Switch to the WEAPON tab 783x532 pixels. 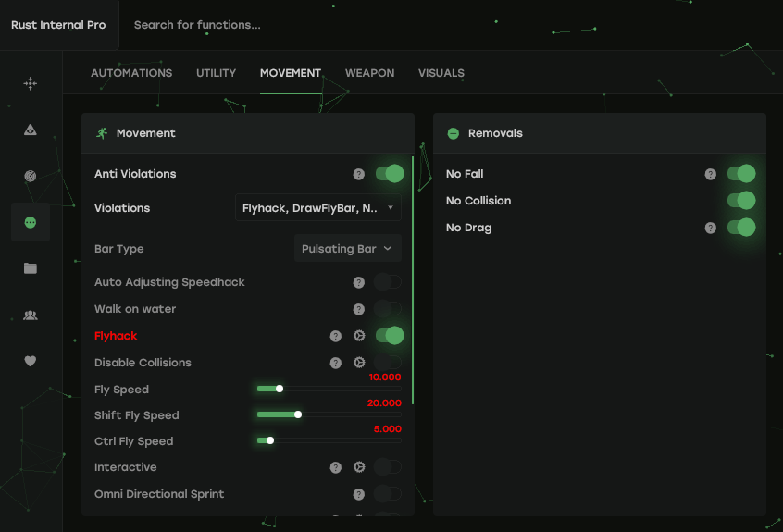point(369,73)
